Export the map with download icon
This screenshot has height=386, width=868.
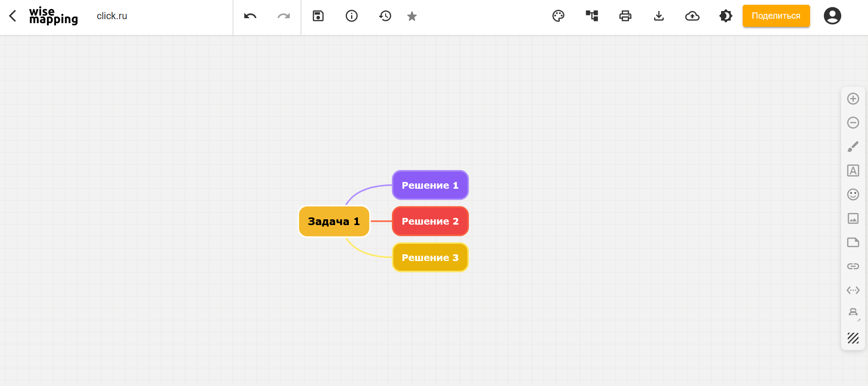(659, 16)
